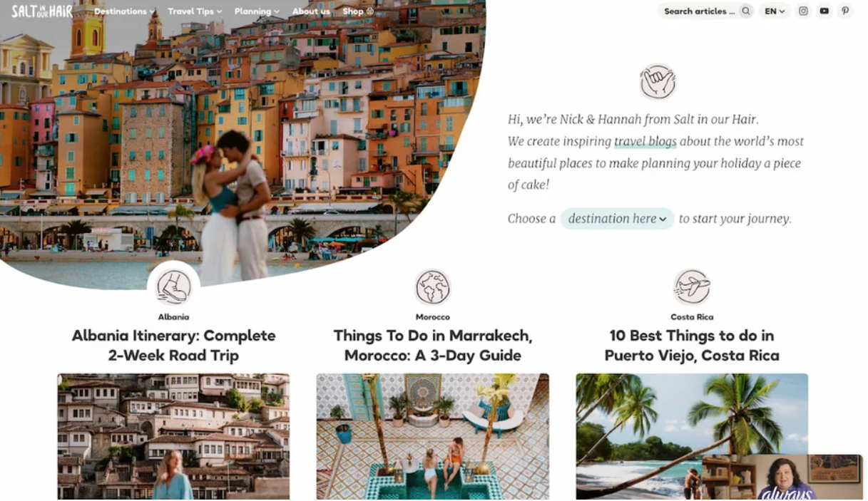Open the Shop menu item
The width and height of the screenshot is (868, 501).
point(358,11)
